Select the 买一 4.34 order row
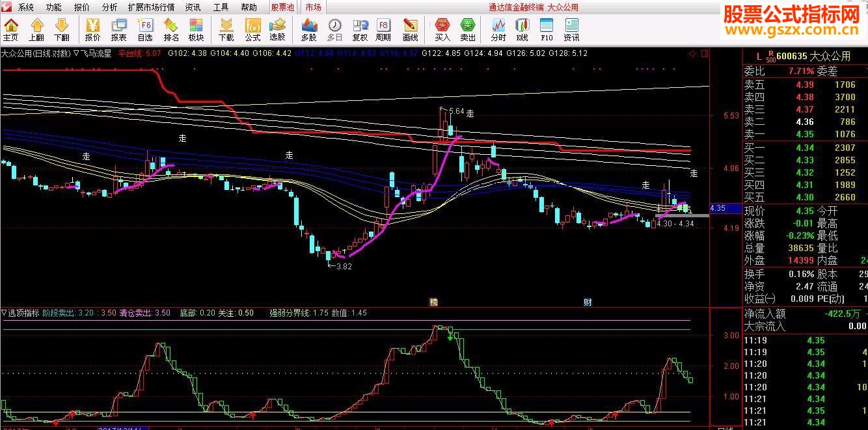Screen dimensions: 868x430 coord(806,148)
